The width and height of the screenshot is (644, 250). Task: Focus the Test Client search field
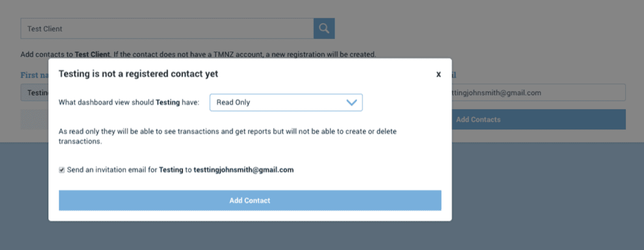[x=167, y=29]
